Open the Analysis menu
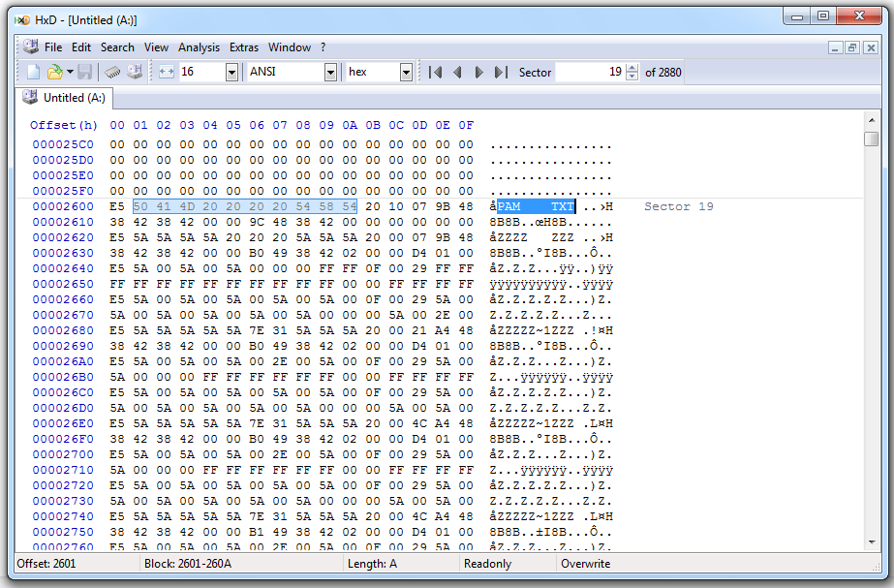 pyautogui.click(x=199, y=47)
